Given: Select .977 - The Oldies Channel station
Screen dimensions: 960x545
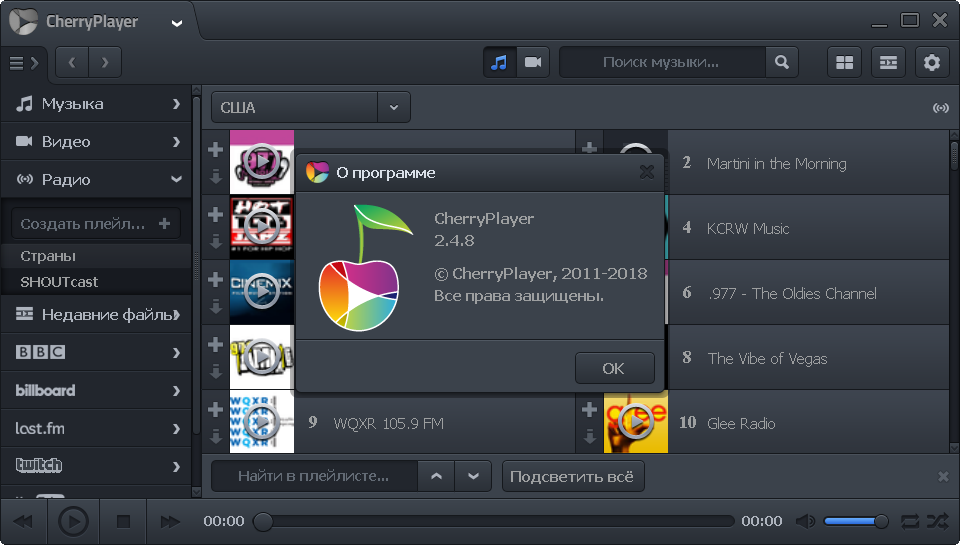Looking at the screenshot, I should (x=792, y=294).
